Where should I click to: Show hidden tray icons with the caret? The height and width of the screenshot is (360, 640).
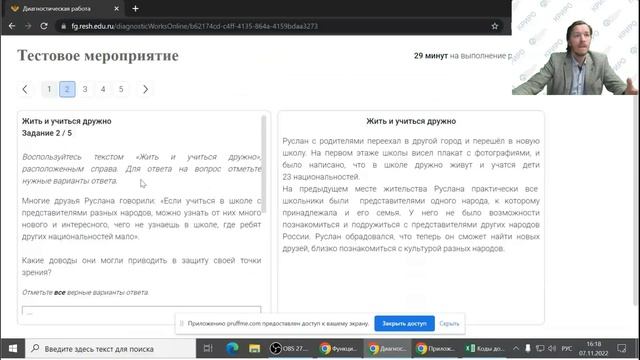516,349
